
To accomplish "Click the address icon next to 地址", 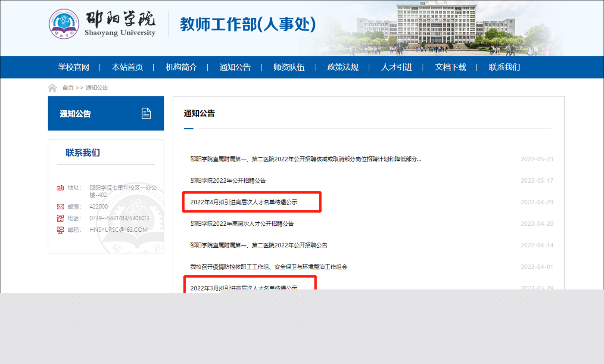I will [60, 188].
